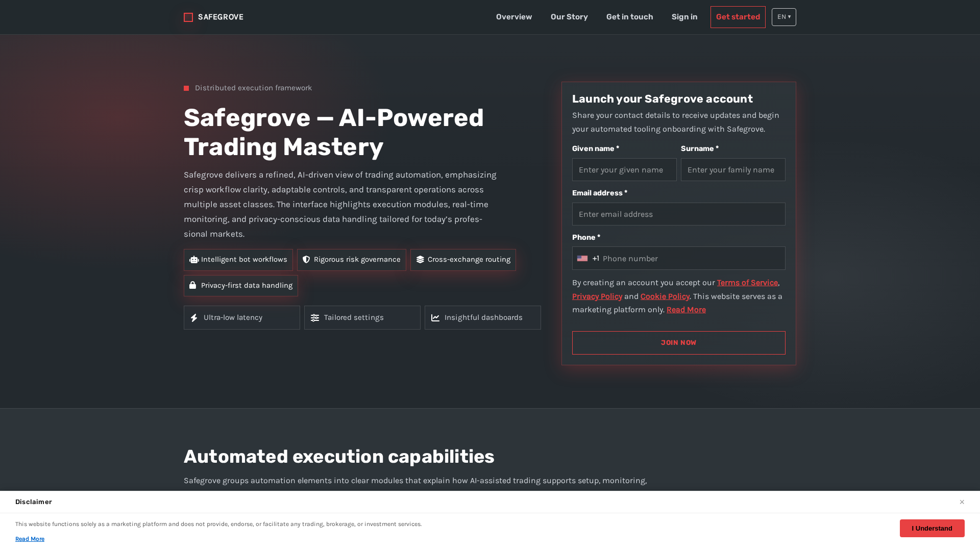Viewport: 980px width, 551px height.
Task: Click the shield icon in Rigorous risk governance
Action: pos(306,260)
